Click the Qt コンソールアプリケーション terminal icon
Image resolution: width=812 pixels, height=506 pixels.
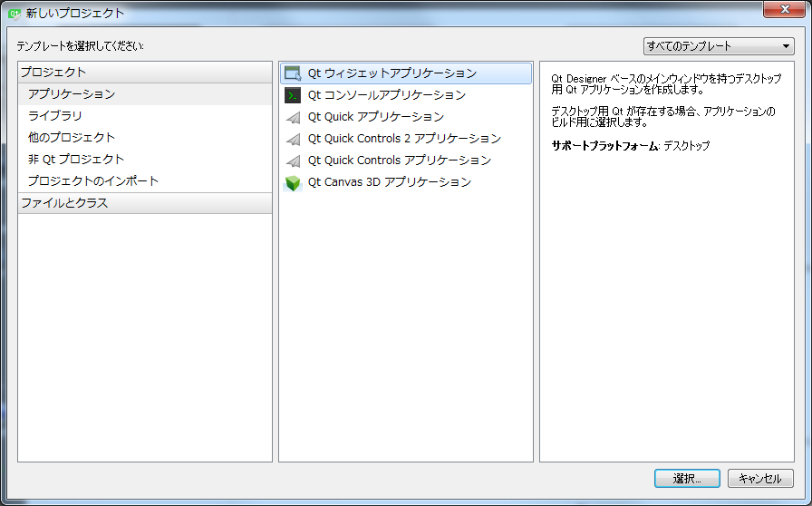point(293,95)
